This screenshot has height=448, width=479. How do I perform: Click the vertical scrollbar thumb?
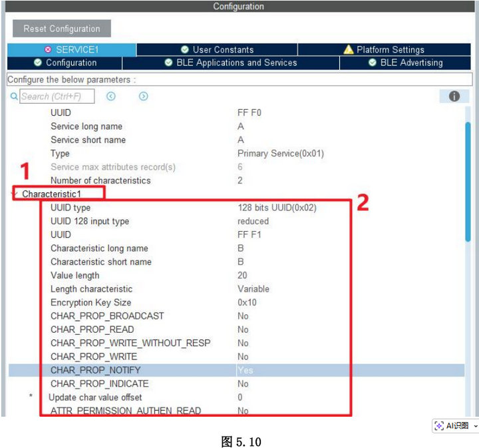(468, 182)
